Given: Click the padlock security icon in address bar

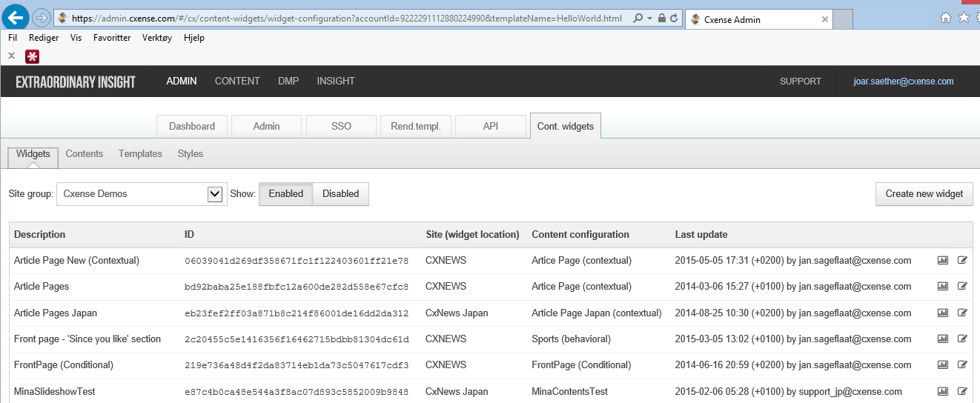Looking at the screenshot, I should (662, 18).
